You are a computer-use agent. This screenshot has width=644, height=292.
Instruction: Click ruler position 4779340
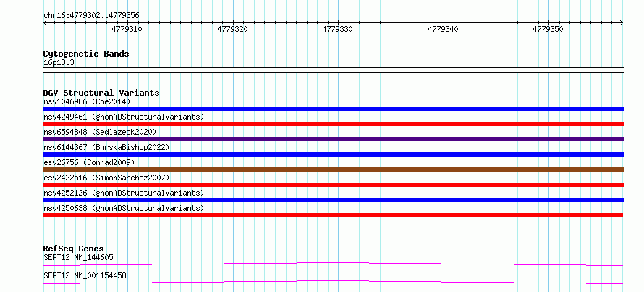[443, 29]
